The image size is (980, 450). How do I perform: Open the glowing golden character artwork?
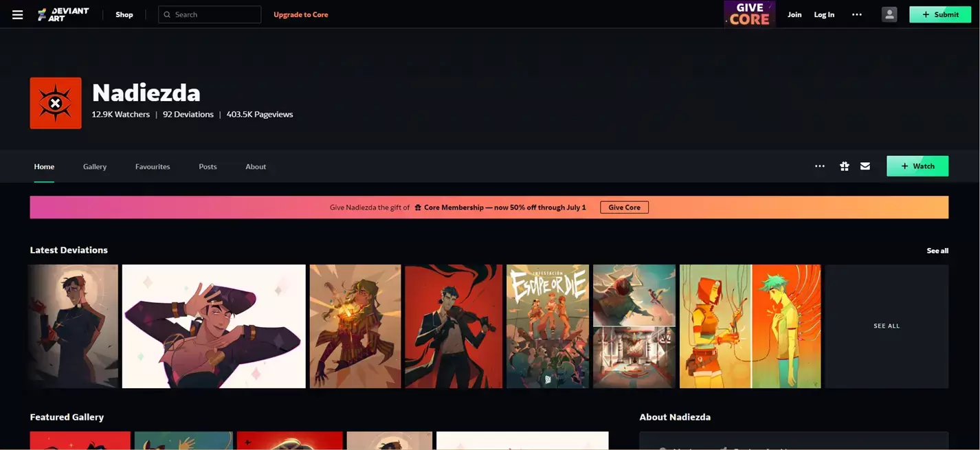pyautogui.click(x=355, y=326)
